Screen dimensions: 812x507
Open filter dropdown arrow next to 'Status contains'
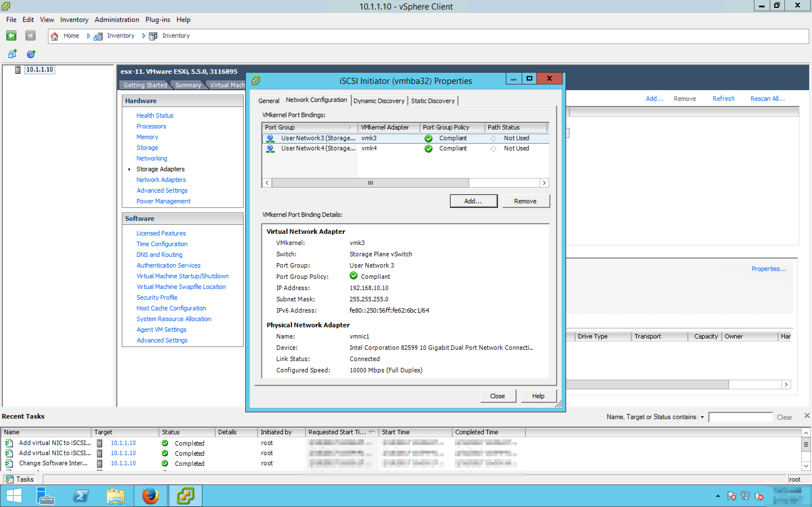pos(702,417)
